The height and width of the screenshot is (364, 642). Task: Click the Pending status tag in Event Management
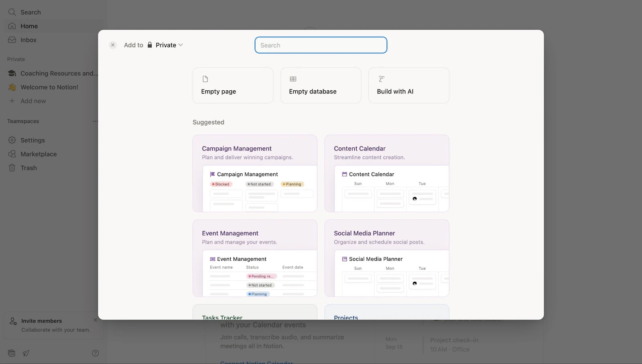pyautogui.click(x=262, y=276)
